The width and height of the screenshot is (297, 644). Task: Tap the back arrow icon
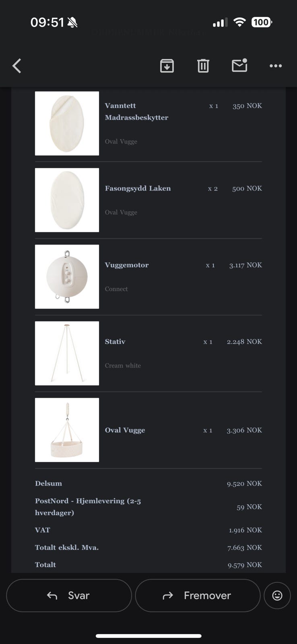coord(17,66)
